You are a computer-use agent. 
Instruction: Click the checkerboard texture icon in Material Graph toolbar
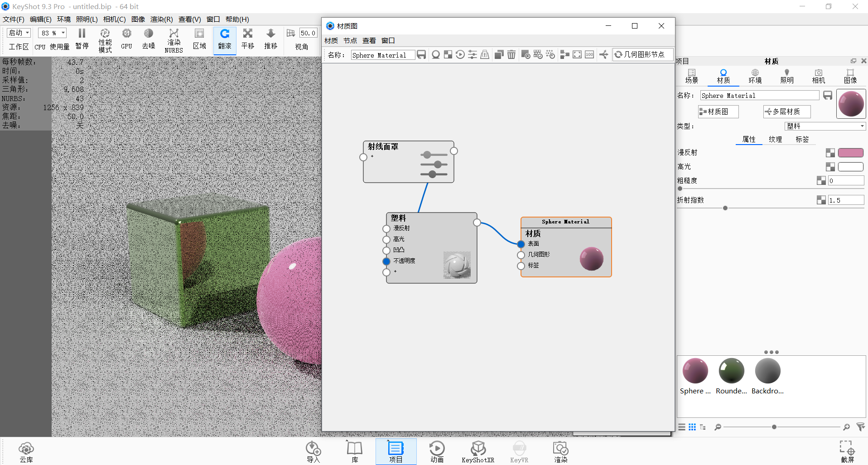[x=448, y=55]
